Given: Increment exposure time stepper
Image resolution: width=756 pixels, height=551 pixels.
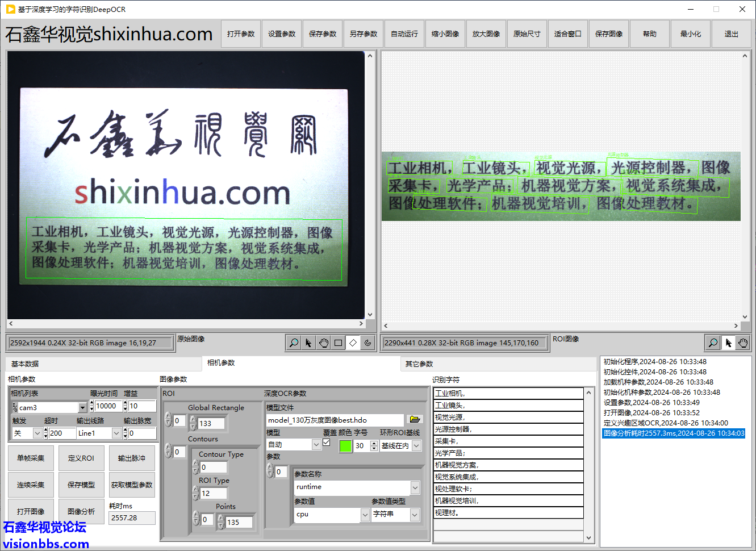Looking at the screenshot, I should pos(92,403).
